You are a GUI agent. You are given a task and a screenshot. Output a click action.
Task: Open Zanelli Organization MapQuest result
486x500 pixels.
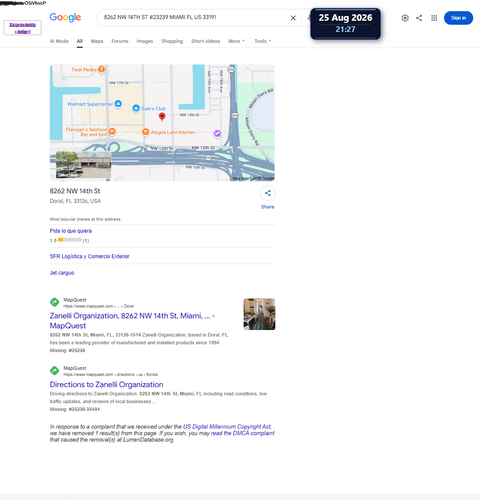132,321
